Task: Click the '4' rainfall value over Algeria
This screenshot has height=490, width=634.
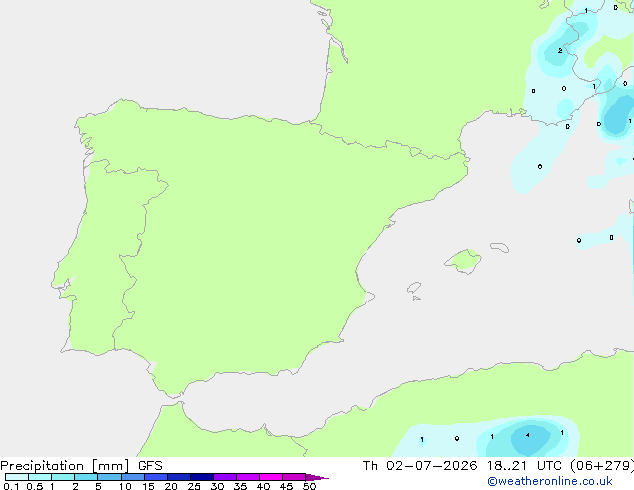Action: point(528,435)
